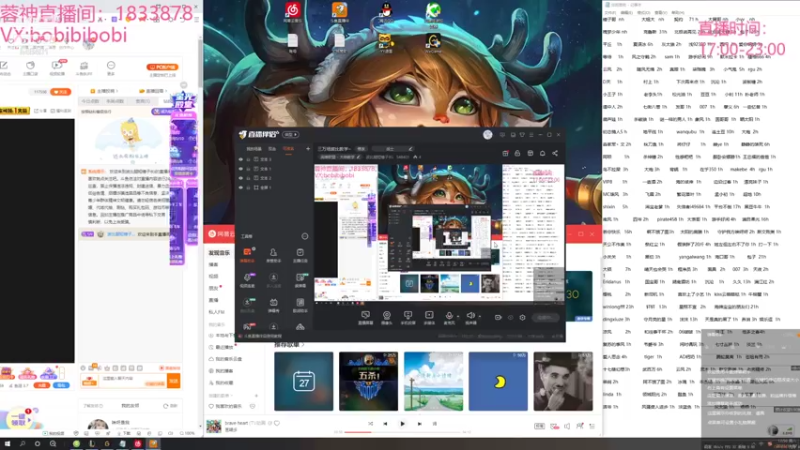Viewport: 800px width, 450px height.
Task: Open the streaming app's settings gear
Action: (522, 317)
